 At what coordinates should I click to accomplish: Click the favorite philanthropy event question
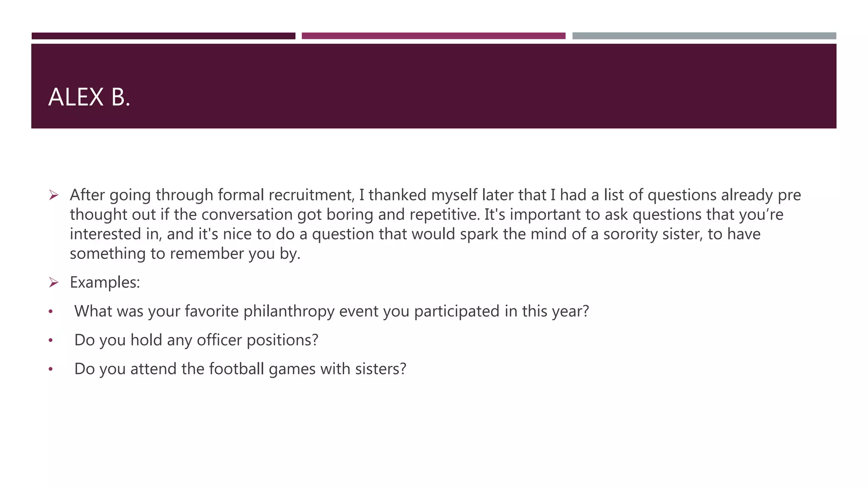331,311
